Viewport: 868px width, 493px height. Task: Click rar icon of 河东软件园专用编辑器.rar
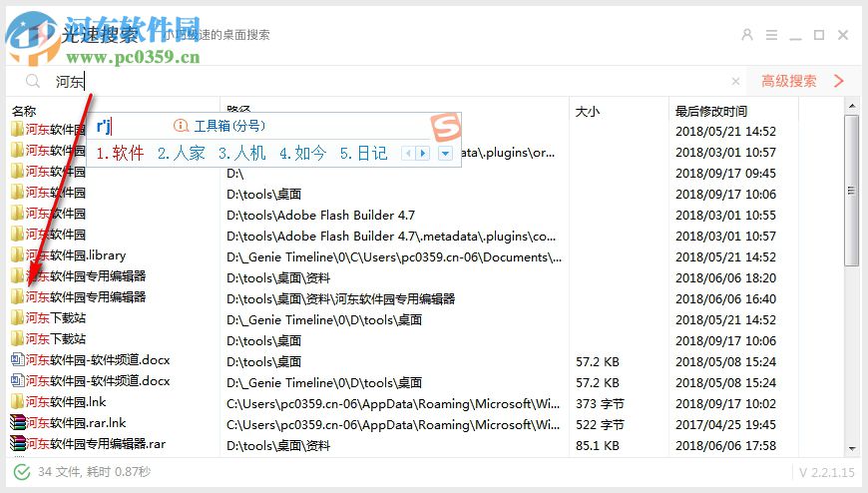tap(18, 444)
